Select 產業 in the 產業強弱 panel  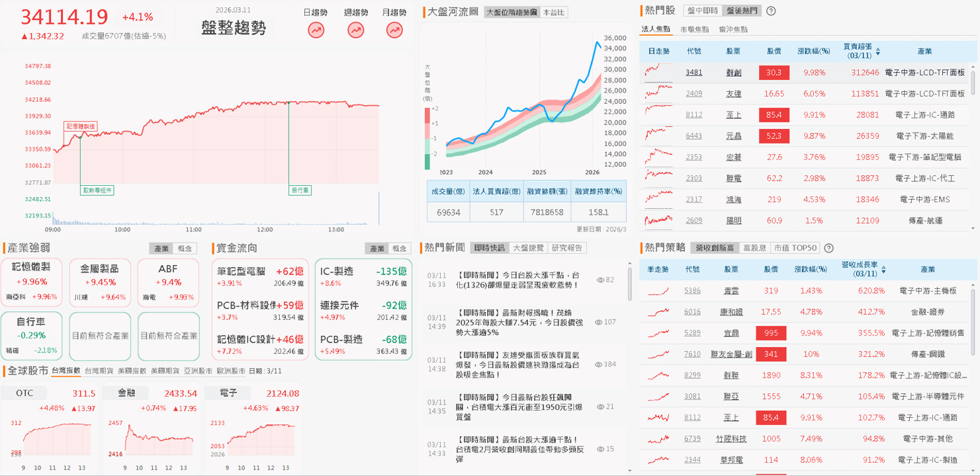(x=161, y=249)
